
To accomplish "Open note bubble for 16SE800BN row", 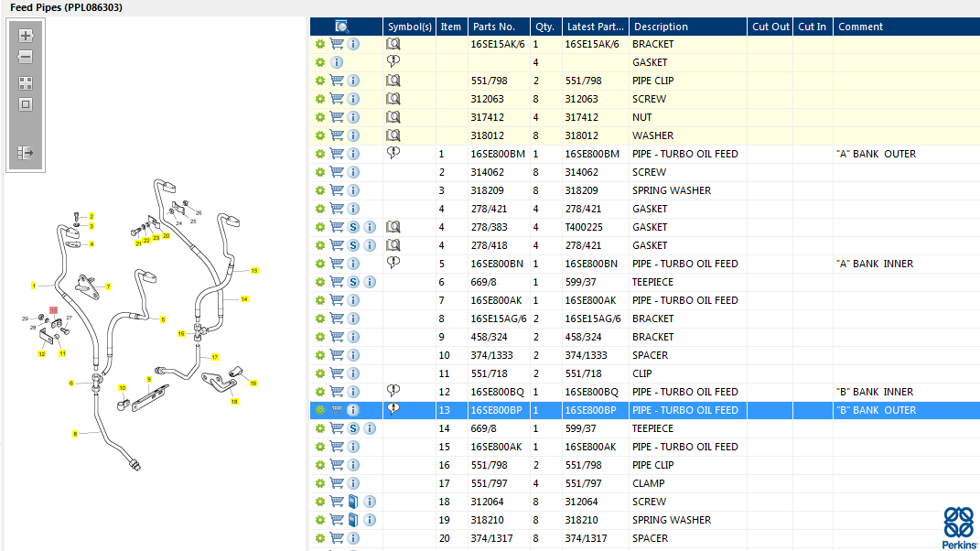I will [x=393, y=263].
